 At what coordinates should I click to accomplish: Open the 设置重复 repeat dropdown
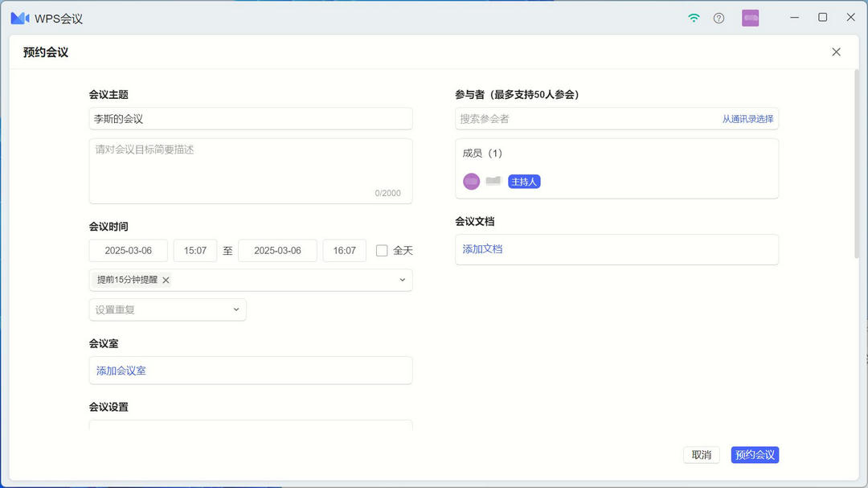coord(167,309)
